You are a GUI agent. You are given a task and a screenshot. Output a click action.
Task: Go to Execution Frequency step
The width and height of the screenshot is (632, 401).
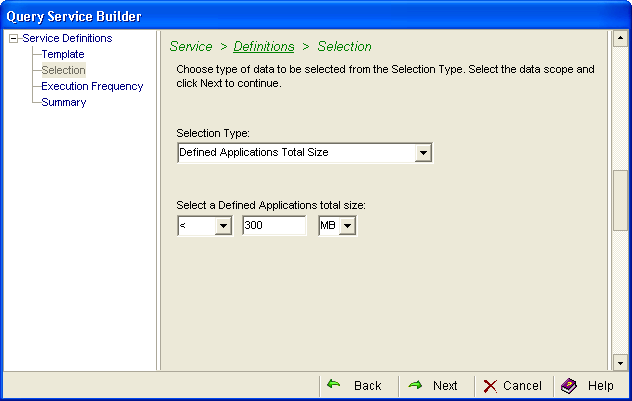click(x=92, y=86)
